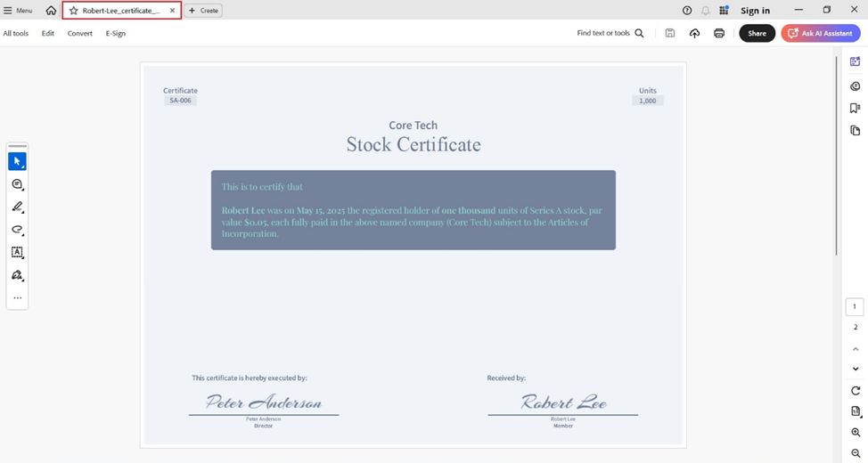The width and height of the screenshot is (868, 463).
Task: Open AI Assistant panel in right sidebar
Action: tap(856, 61)
